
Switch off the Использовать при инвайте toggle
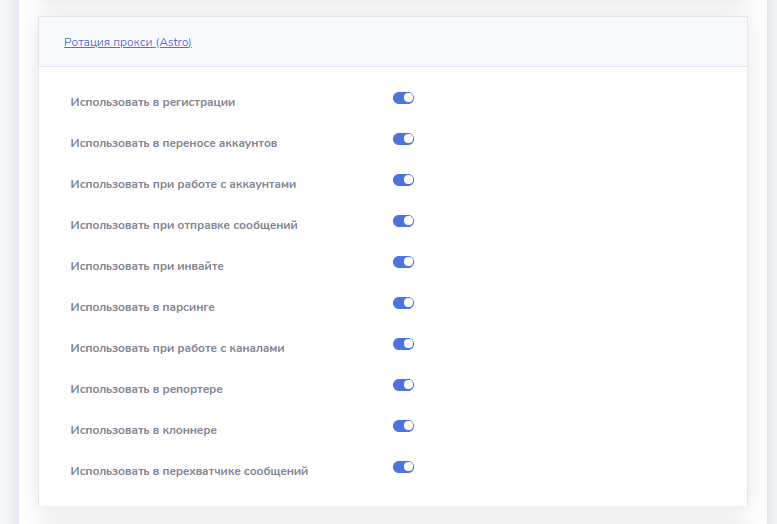coord(403,262)
